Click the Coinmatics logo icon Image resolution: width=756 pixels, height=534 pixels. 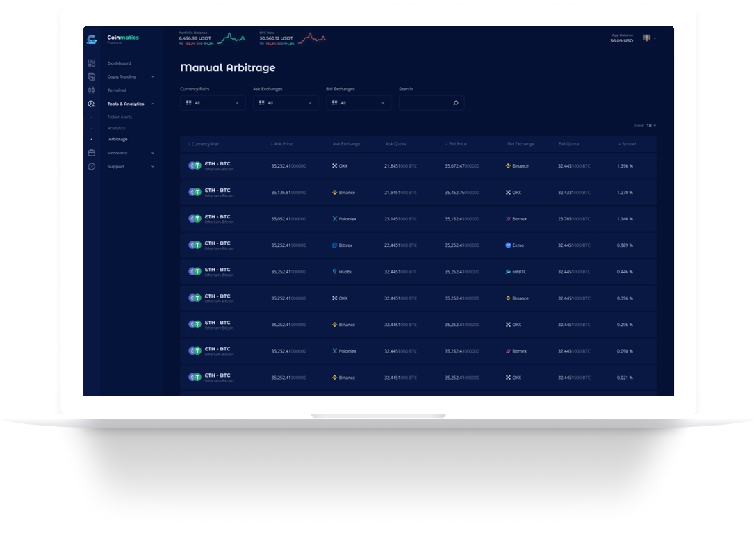tap(92, 40)
